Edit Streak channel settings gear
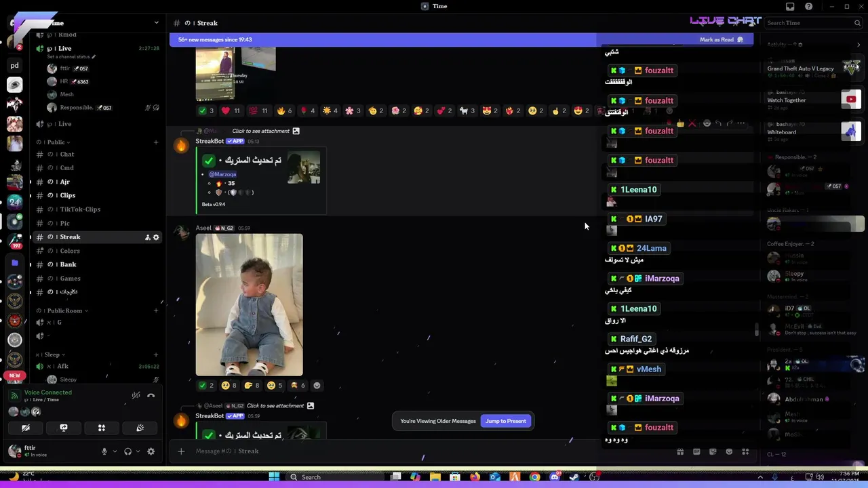868x488 pixels. (156, 237)
